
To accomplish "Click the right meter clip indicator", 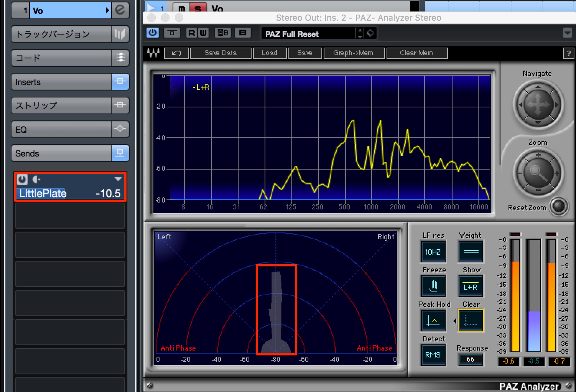I will (551, 234).
